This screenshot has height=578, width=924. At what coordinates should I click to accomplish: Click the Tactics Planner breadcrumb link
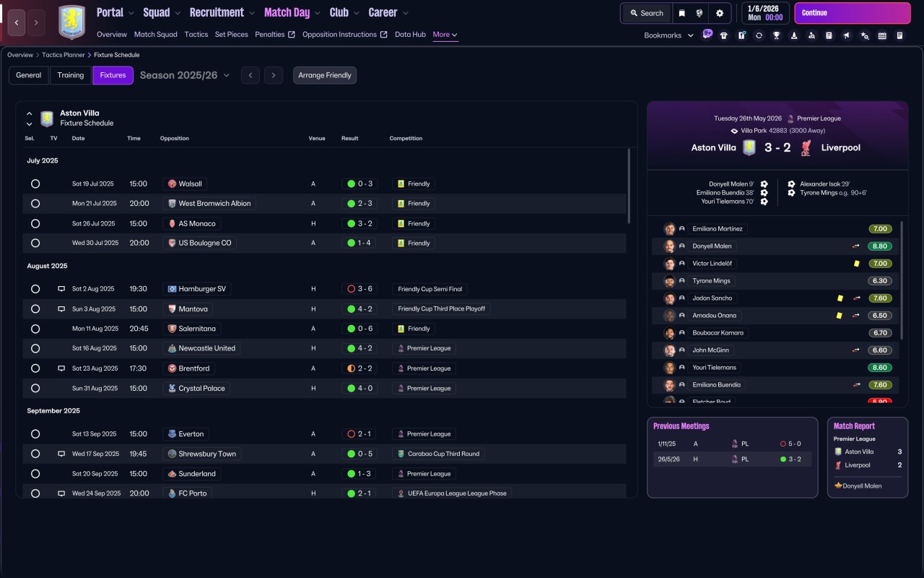tap(64, 55)
